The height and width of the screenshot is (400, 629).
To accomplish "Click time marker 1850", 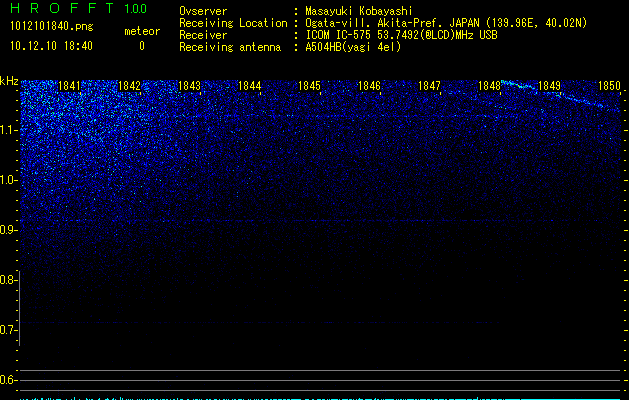I will point(610,86).
